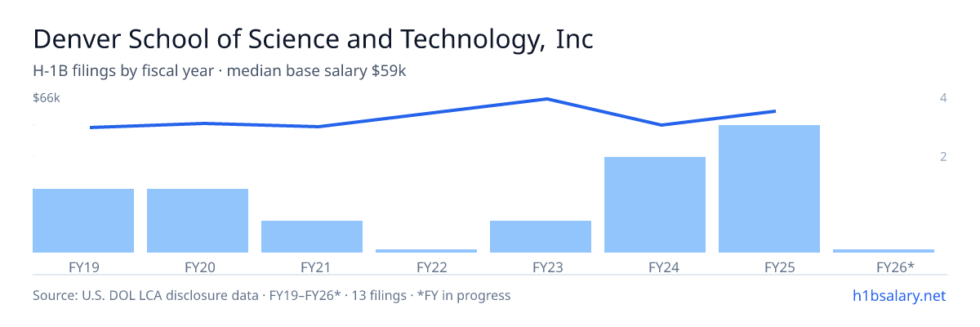Click the FY20 filings bar
Viewport: 980px width, 327px height.
pyautogui.click(x=198, y=221)
